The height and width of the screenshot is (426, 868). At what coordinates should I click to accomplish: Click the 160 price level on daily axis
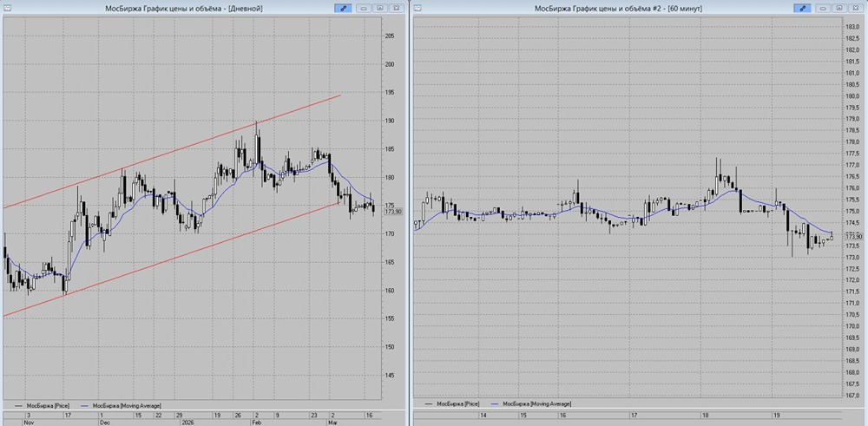coord(389,291)
